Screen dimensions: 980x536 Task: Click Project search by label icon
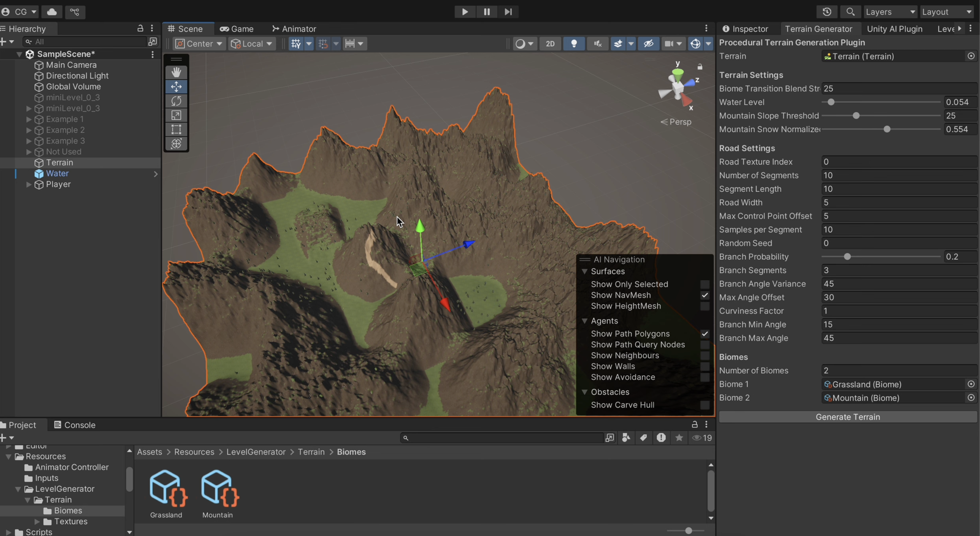[x=644, y=438]
